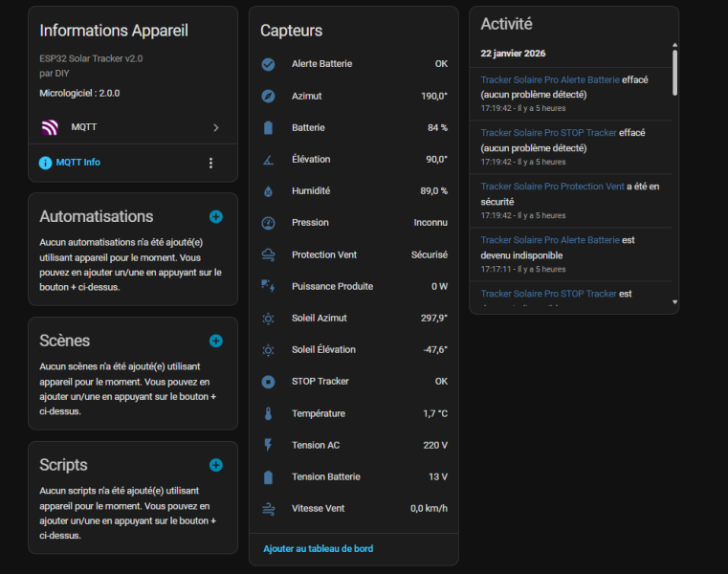Select the Température 1,7 °C value
Image resolution: width=728 pixels, height=574 pixels.
tap(435, 413)
